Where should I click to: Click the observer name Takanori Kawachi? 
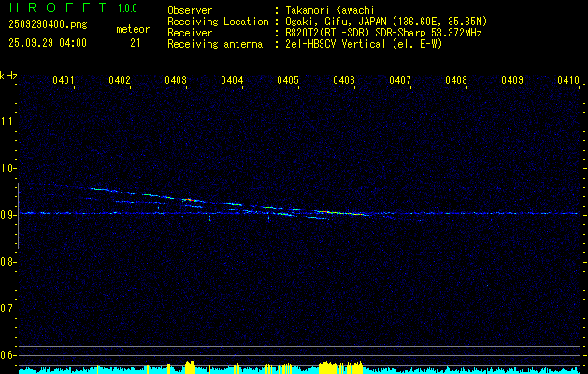(330, 10)
